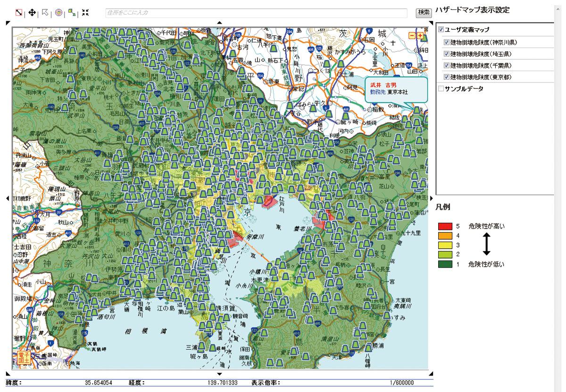Click the inward arrows collapse icon
Image resolution: width=566 pixels, height=392 pixels.
[x=85, y=13]
